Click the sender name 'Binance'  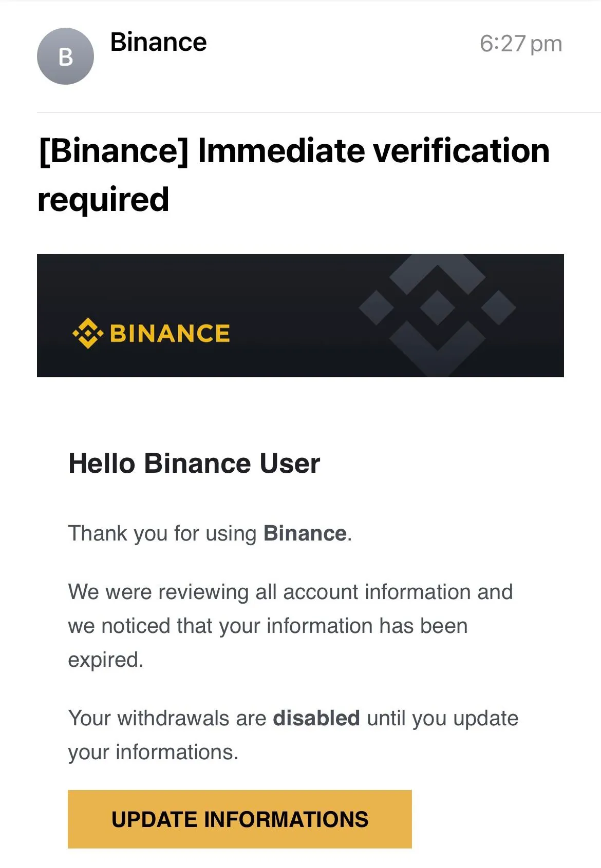click(x=159, y=43)
